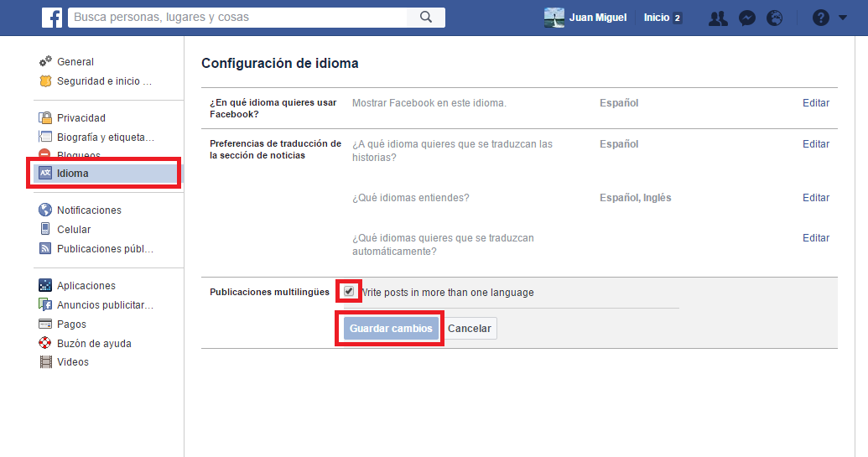Open Celular settings

coord(74,230)
